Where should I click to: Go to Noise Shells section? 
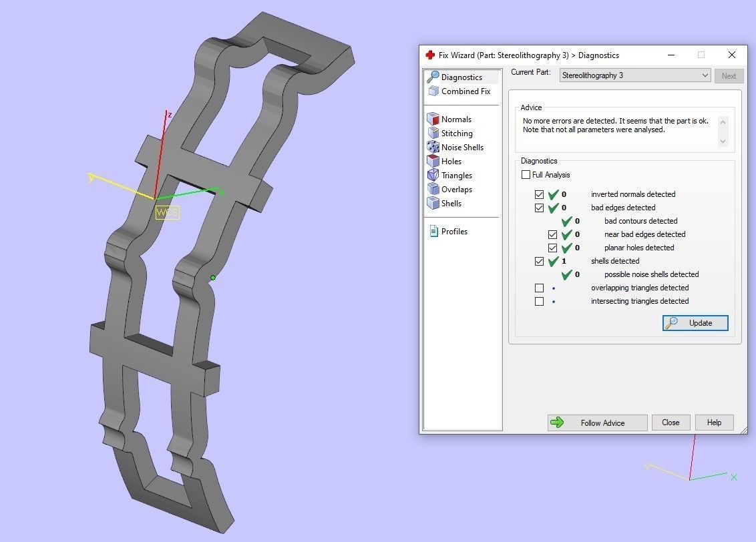coord(455,147)
